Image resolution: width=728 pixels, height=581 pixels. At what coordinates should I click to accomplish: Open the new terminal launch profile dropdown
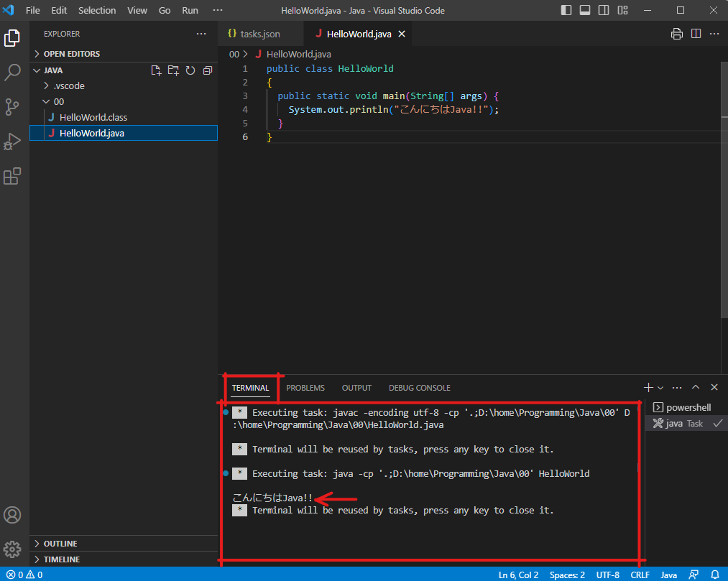pos(660,388)
